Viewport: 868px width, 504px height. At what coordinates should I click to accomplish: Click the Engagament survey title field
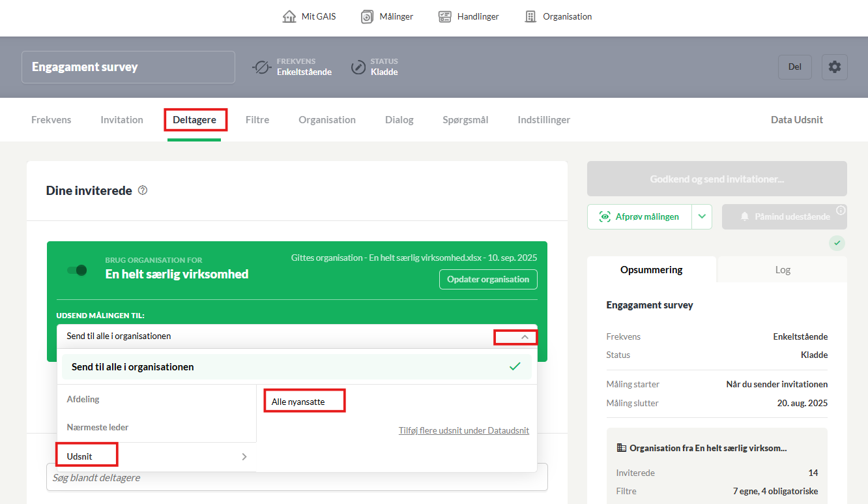point(128,67)
